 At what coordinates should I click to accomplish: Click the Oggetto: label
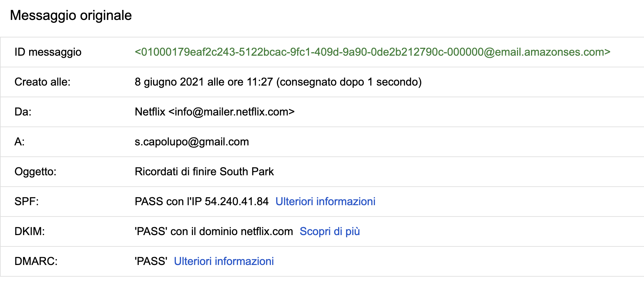(35, 171)
